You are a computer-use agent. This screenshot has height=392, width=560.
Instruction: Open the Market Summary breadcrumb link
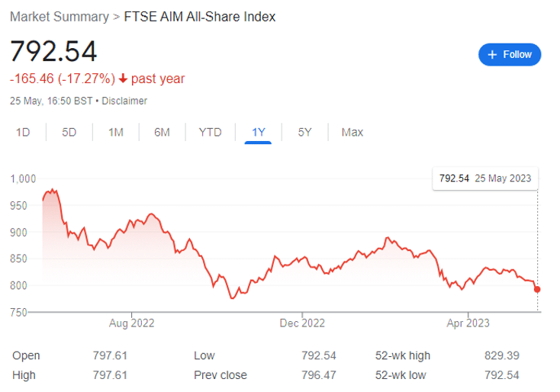(x=60, y=17)
